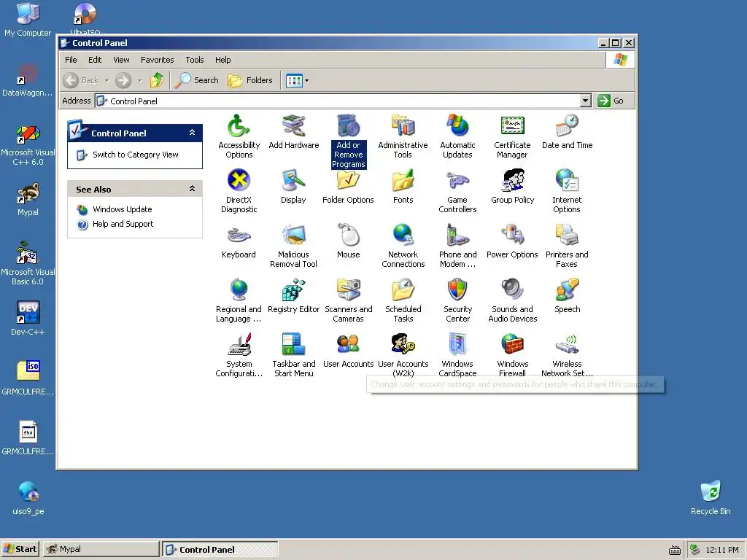Switch to Category View
747x560 pixels.
135,155
